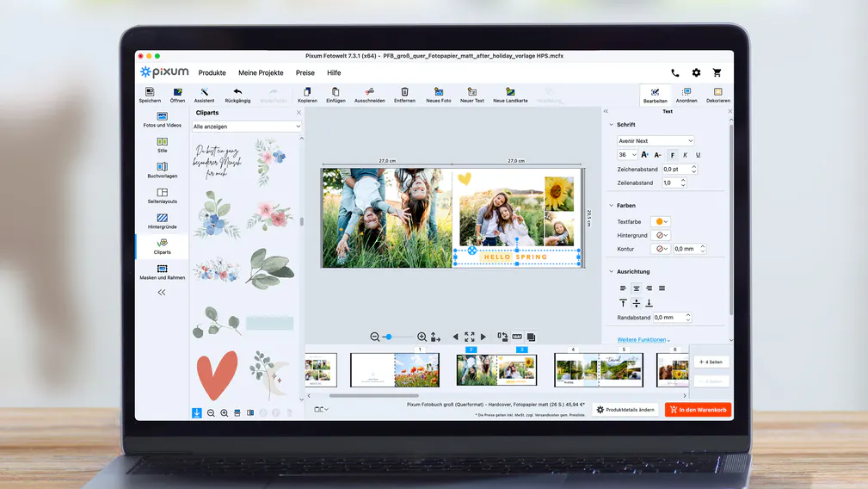This screenshot has width=868, height=489.
Task: Justify text alignment
Action: pos(662,288)
